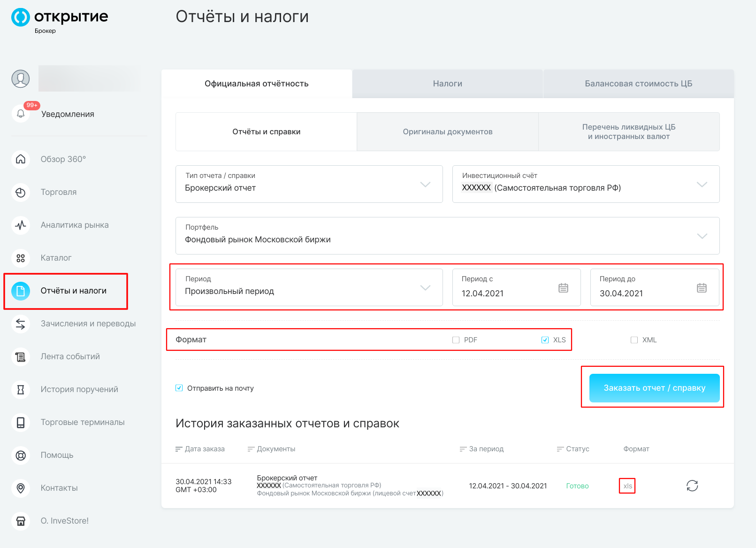756x548 pixels.
Task: Open Зачисления и переводы arrows icon
Action: tap(21, 324)
